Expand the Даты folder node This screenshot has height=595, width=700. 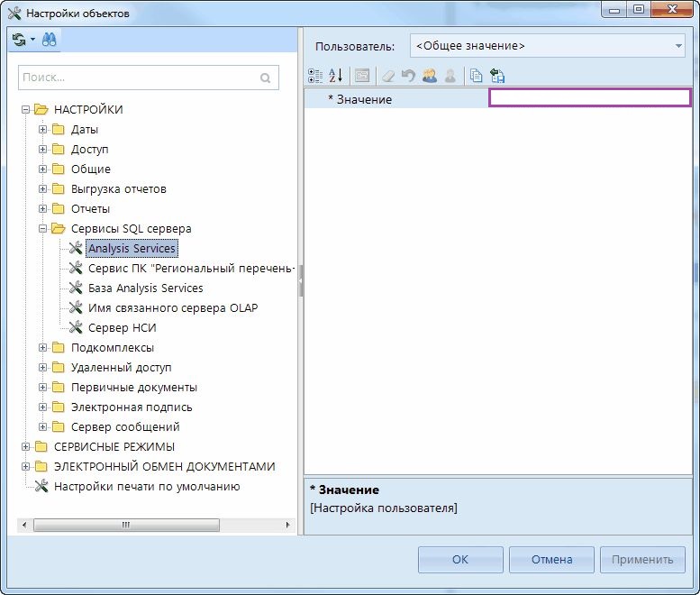click(x=42, y=130)
